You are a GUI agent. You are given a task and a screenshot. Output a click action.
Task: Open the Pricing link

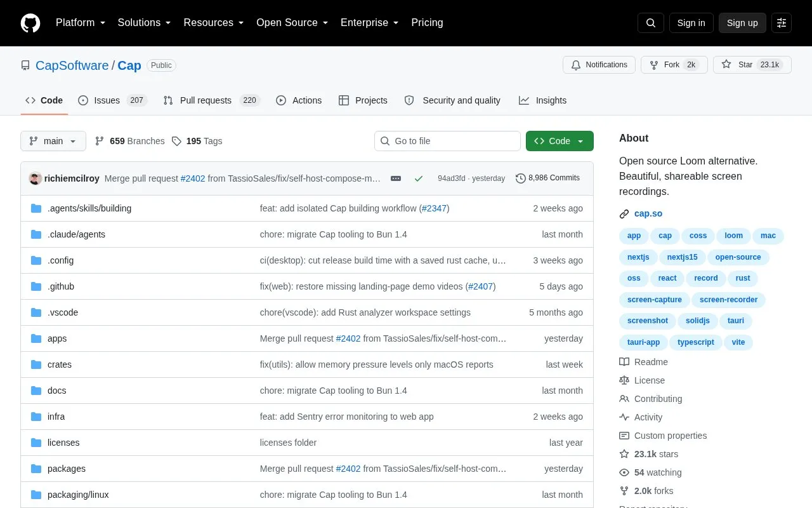pos(427,23)
